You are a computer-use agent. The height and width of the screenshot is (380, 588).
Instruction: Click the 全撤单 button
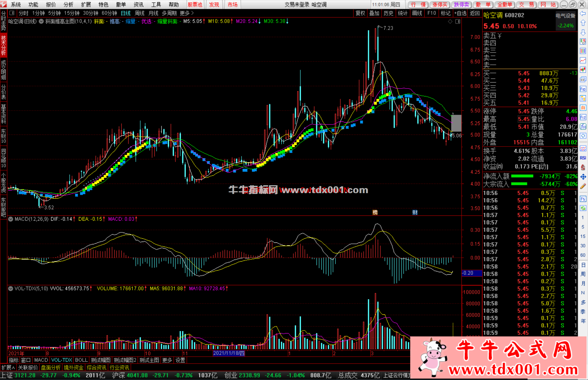(505, 5)
